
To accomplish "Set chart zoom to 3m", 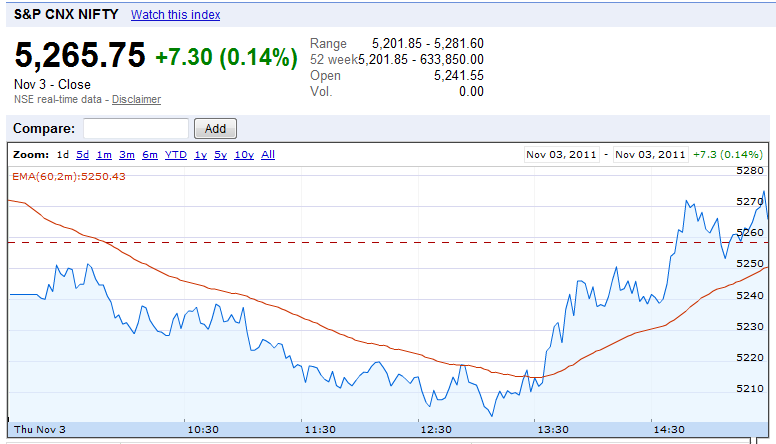I will point(127,154).
